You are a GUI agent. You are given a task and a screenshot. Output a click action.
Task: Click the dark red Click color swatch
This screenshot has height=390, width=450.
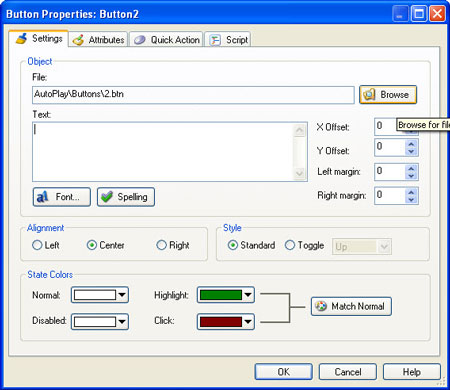point(221,322)
